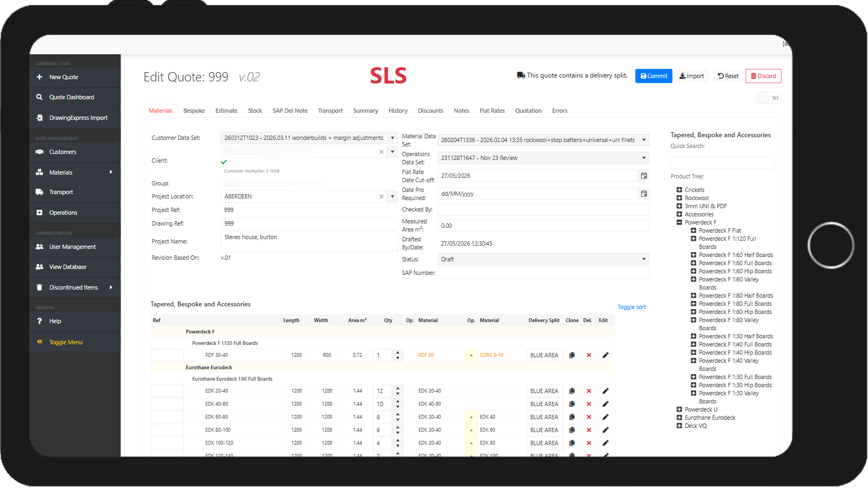Open the Material Data Set dropdown
Screen dimensions: 868x488
pos(644,140)
